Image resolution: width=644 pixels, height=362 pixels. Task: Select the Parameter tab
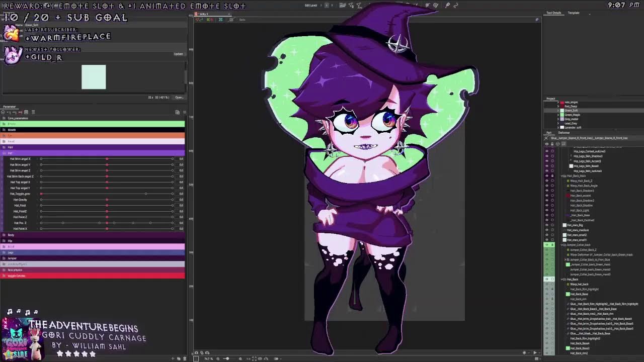coord(9,107)
